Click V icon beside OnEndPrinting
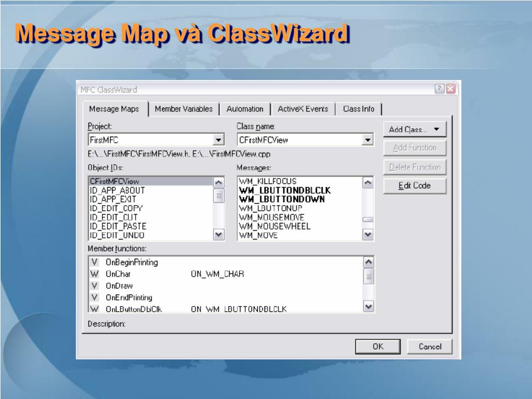 click(95, 298)
